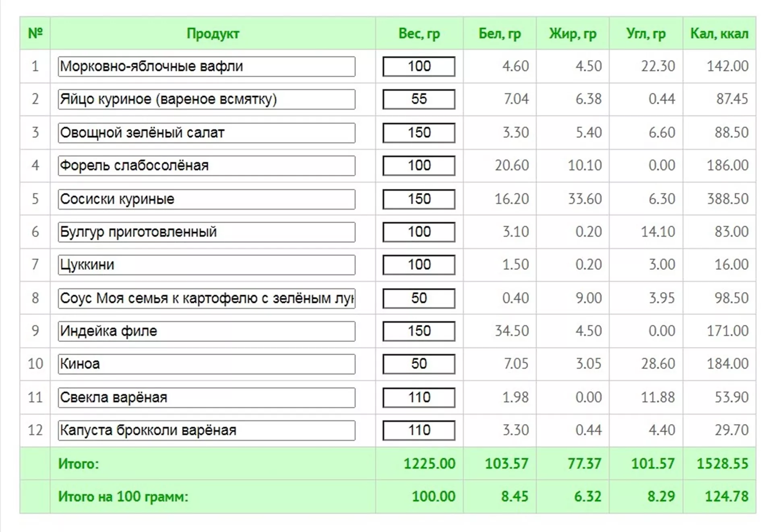Edit weight box for Морковно-яблочные вафли
773x532 pixels.
419,66
